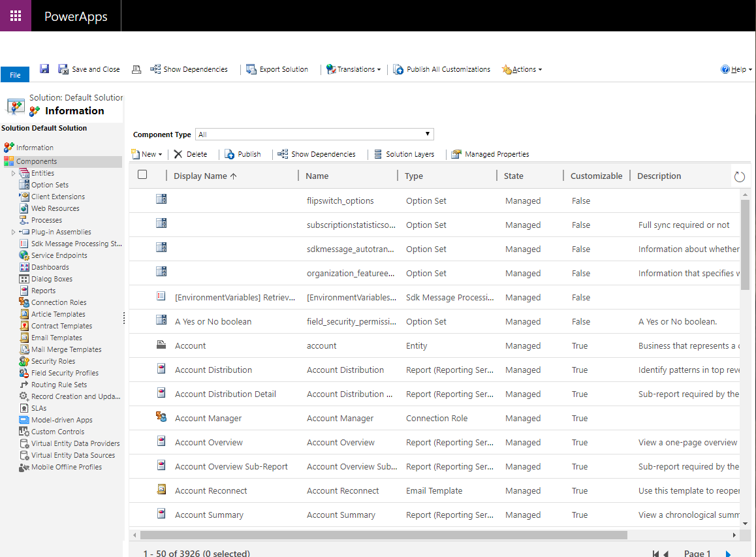The height and width of the screenshot is (557, 756).
Task: Select Information in the solution tree
Action: (x=35, y=148)
